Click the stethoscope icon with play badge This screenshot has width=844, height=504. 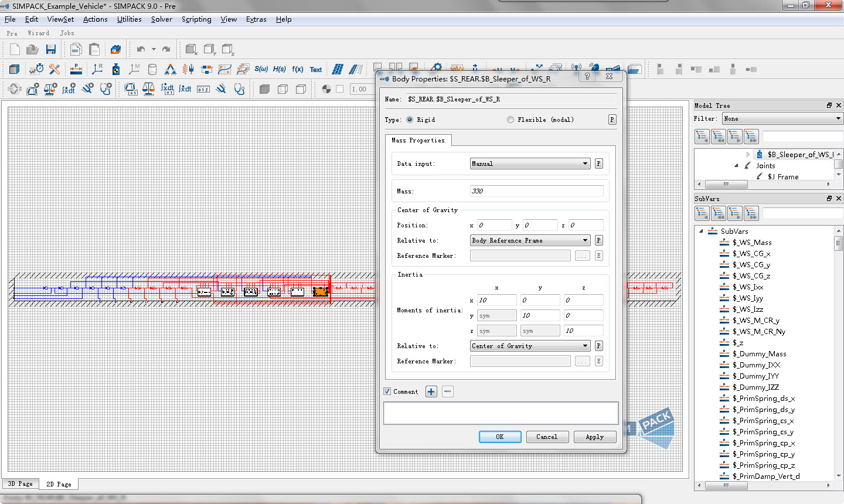tap(105, 89)
